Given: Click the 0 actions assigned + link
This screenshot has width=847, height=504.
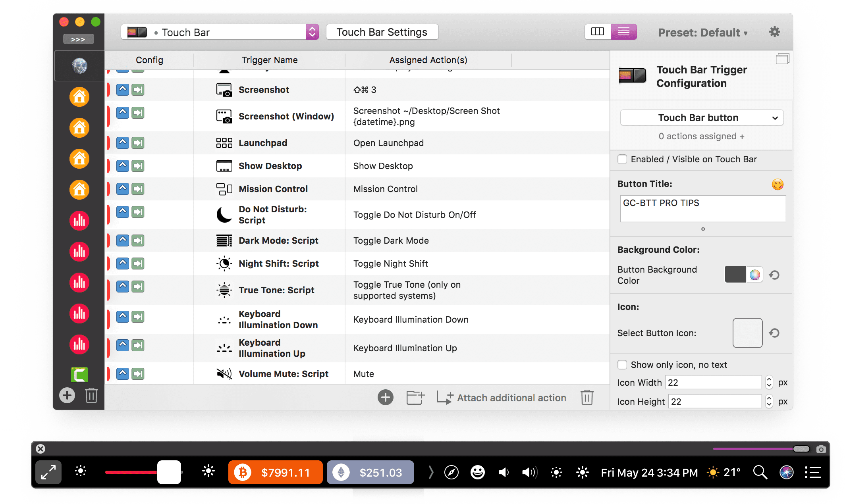Looking at the screenshot, I should (701, 136).
